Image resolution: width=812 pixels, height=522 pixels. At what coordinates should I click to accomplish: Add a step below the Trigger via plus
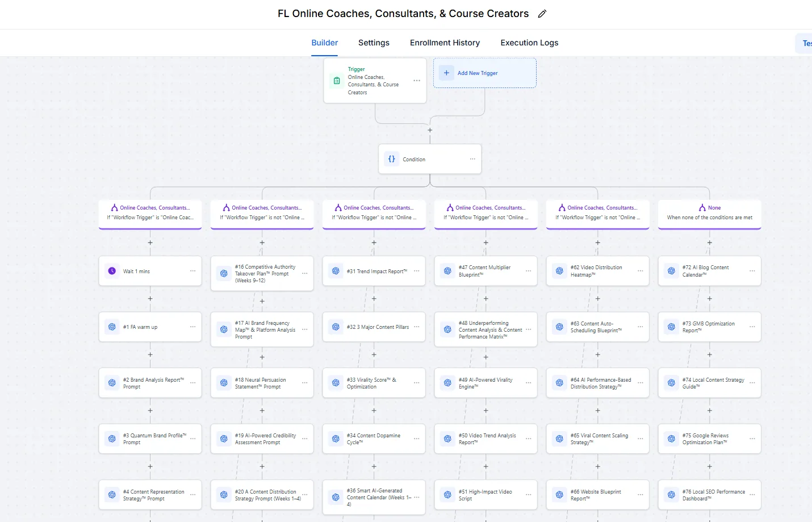pos(430,130)
